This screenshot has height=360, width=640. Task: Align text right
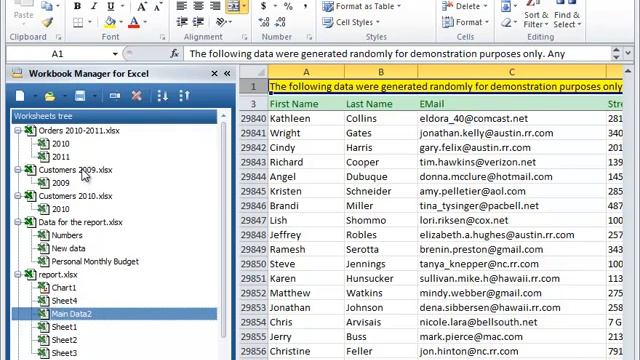pyautogui.click(x=215, y=6)
